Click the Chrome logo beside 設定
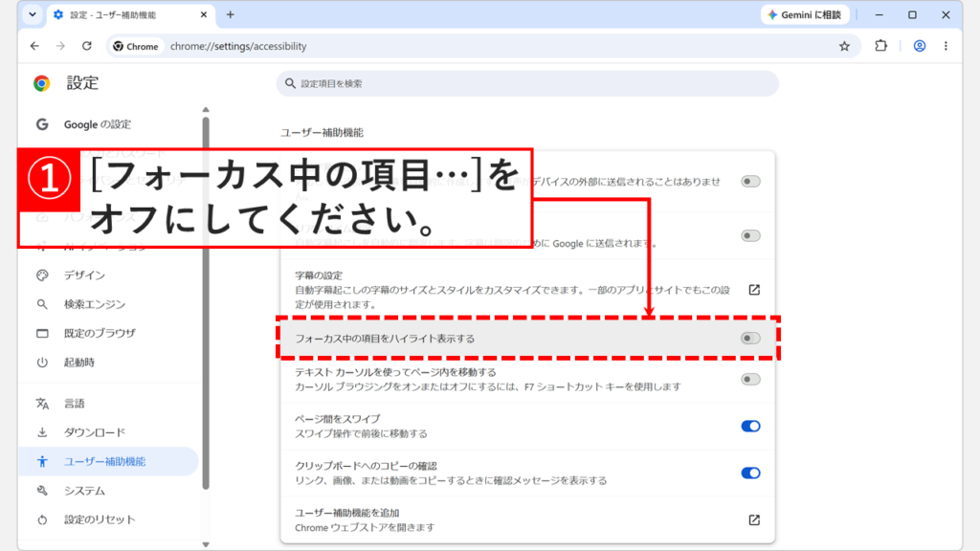The image size is (980, 551). 42,83
